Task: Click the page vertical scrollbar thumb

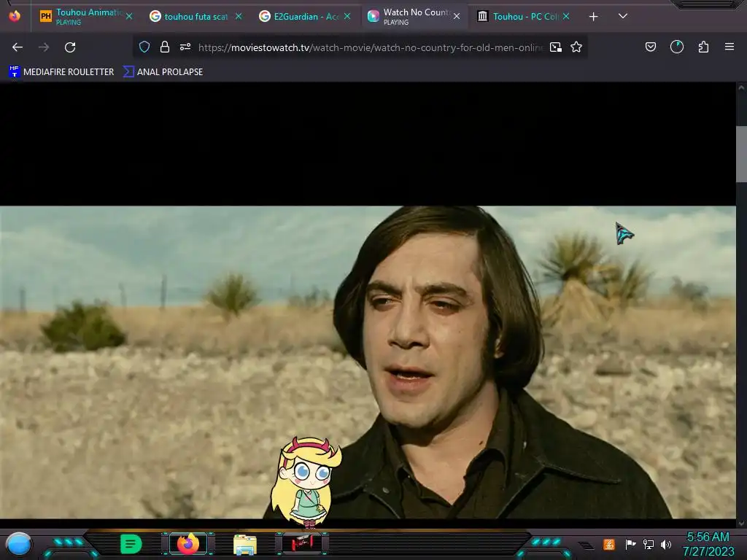Action: (741, 154)
